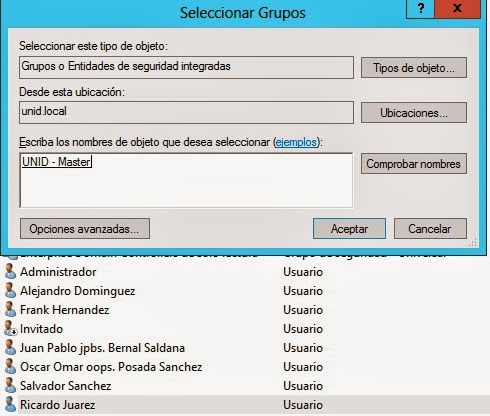Click the unid.local location field
The width and height of the screenshot is (490, 416).
(x=186, y=113)
